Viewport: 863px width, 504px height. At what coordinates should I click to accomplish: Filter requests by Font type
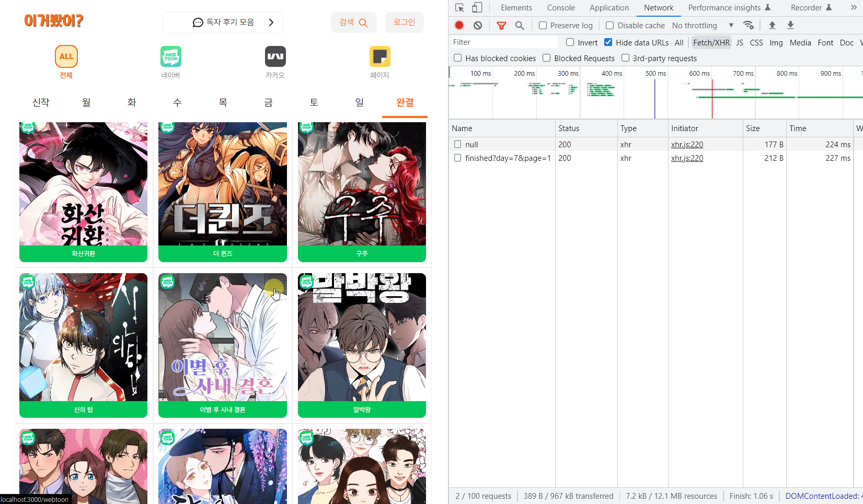pyautogui.click(x=825, y=43)
